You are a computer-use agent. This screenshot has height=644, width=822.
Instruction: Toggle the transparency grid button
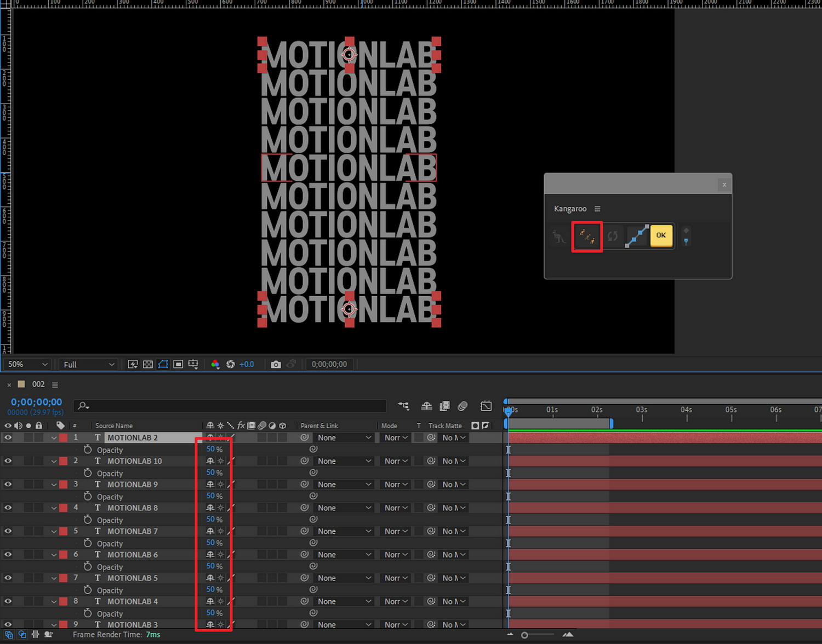click(x=148, y=364)
